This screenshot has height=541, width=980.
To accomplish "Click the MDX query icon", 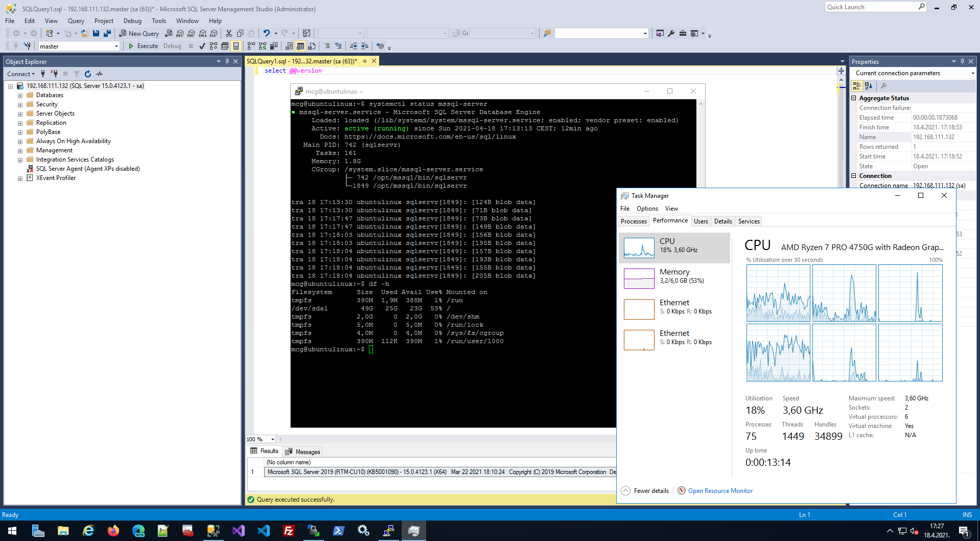I will point(180,33).
